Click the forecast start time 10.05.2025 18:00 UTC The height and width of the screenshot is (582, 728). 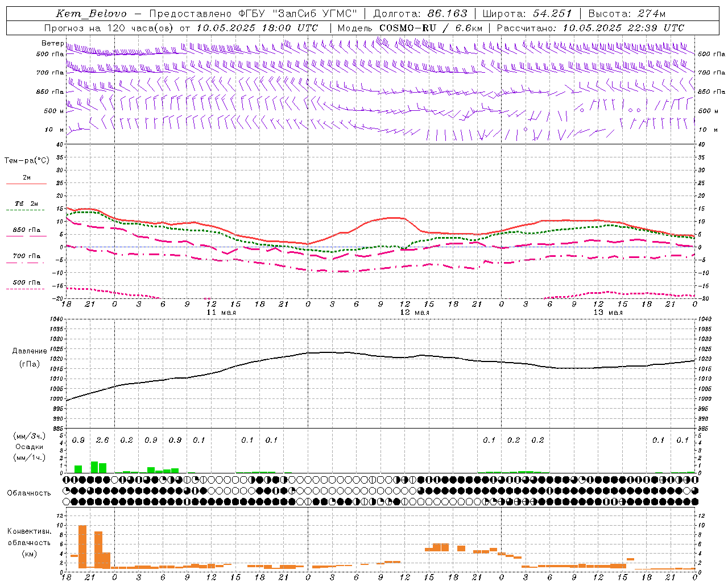pyautogui.click(x=257, y=28)
